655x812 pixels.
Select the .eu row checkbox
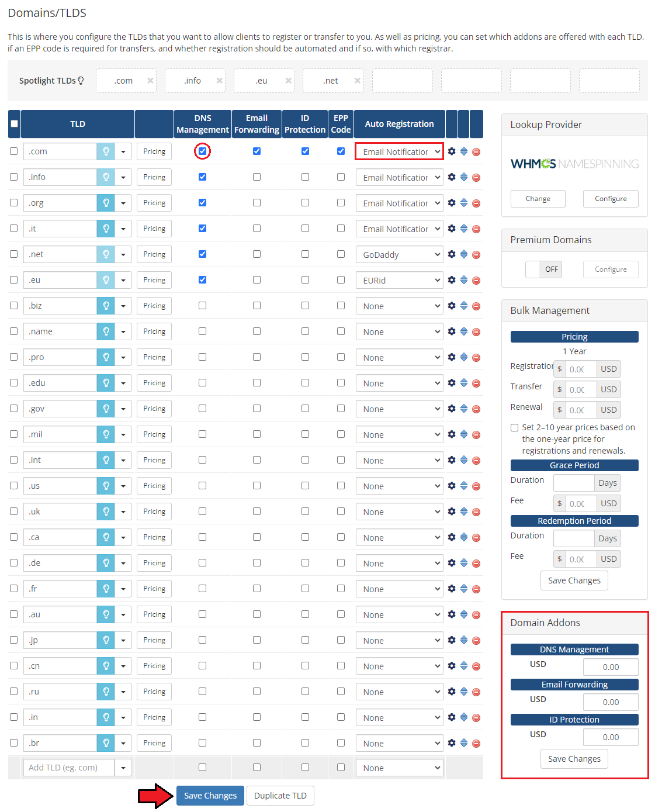tap(13, 280)
